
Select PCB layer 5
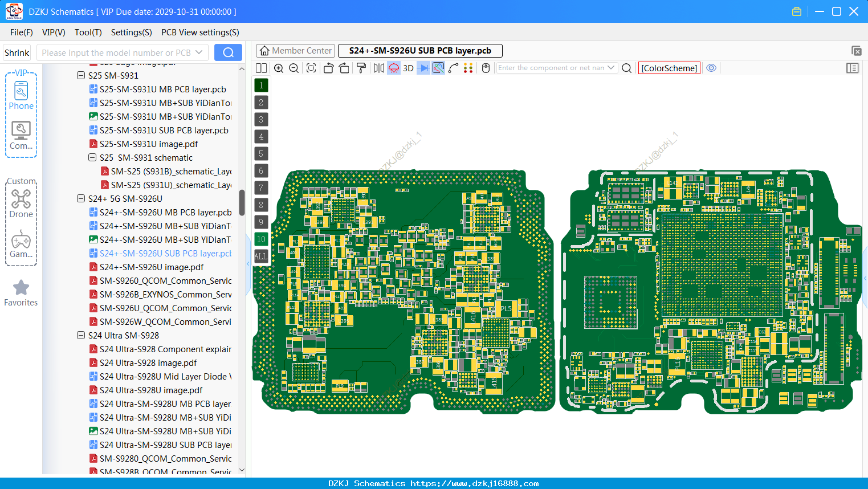pyautogui.click(x=261, y=153)
